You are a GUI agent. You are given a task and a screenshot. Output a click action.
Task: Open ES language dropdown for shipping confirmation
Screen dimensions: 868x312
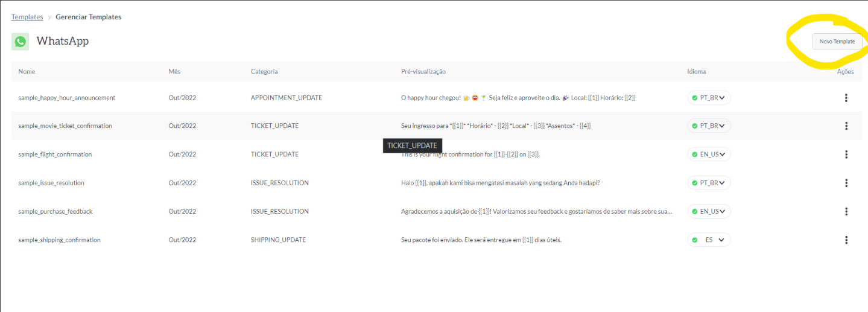pyautogui.click(x=709, y=240)
